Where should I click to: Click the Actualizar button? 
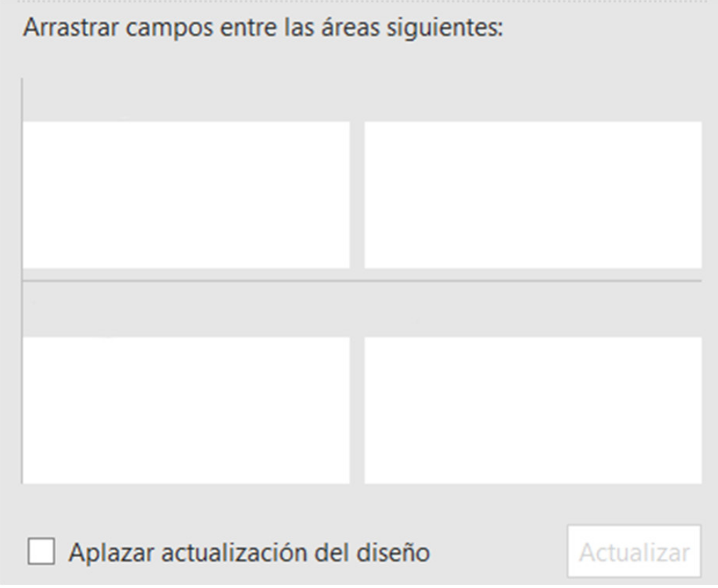pyautogui.click(x=634, y=552)
